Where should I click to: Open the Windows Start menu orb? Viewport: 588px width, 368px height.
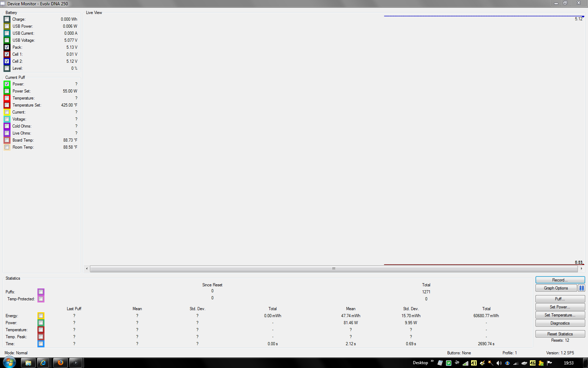(x=9, y=362)
